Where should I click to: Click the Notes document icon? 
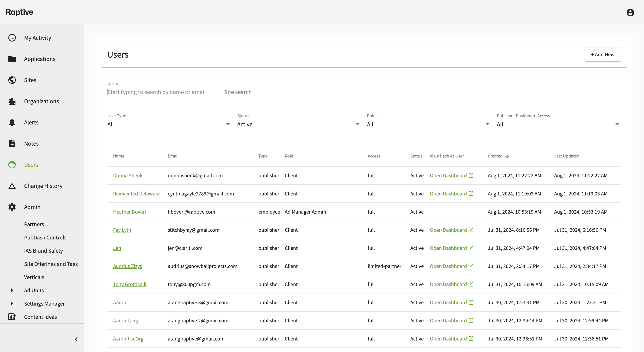tap(12, 144)
